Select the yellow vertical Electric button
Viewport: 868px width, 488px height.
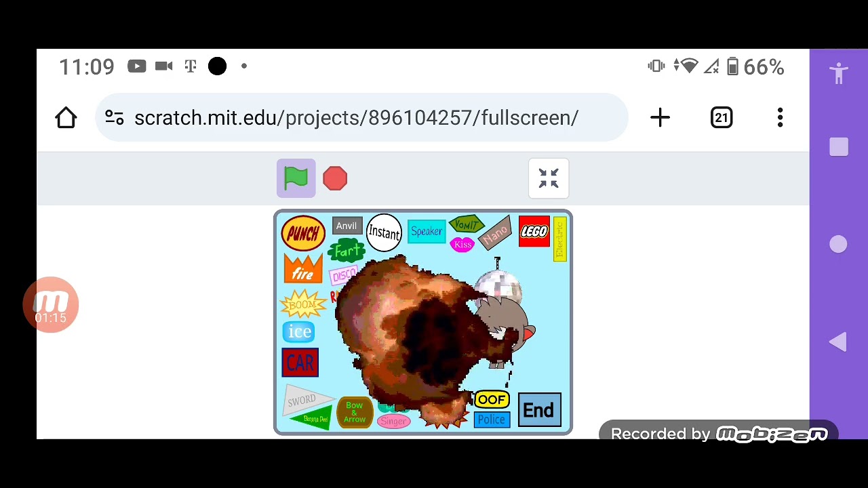click(x=559, y=239)
